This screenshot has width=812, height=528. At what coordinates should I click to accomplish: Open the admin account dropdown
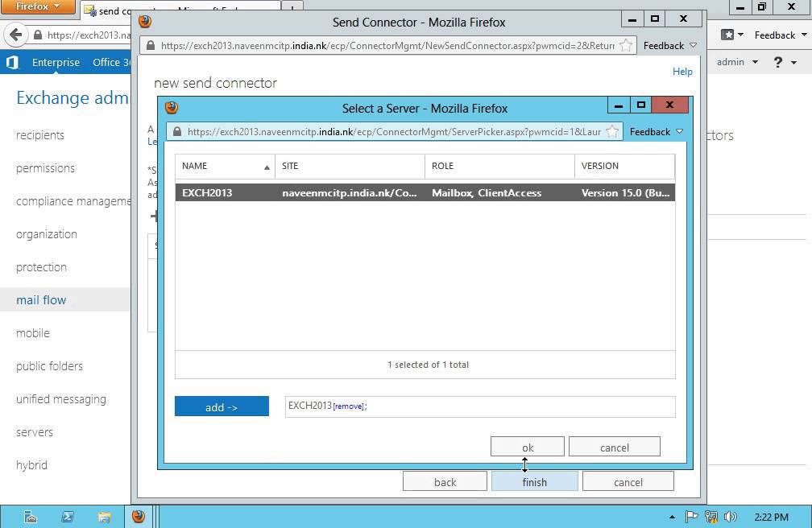pos(737,62)
